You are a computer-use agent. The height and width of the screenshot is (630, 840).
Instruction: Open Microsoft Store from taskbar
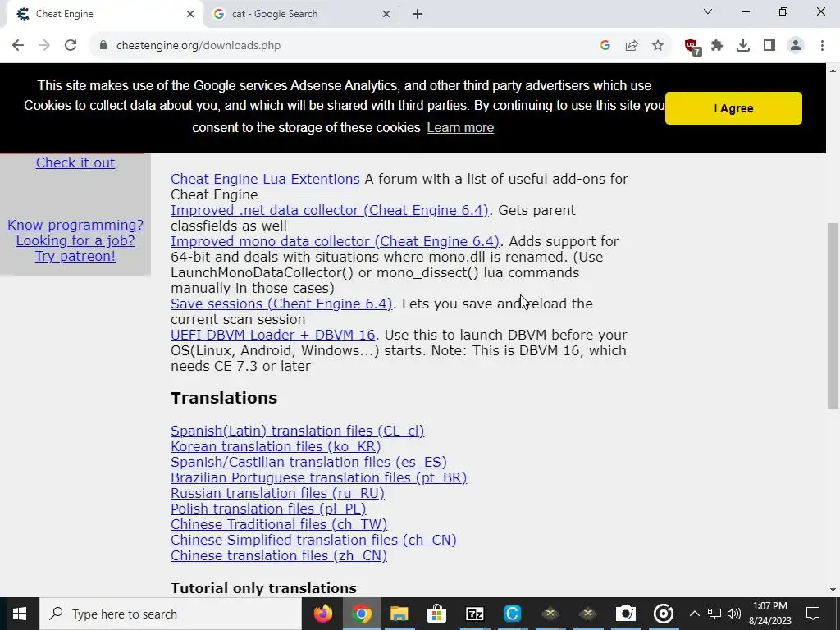437,614
